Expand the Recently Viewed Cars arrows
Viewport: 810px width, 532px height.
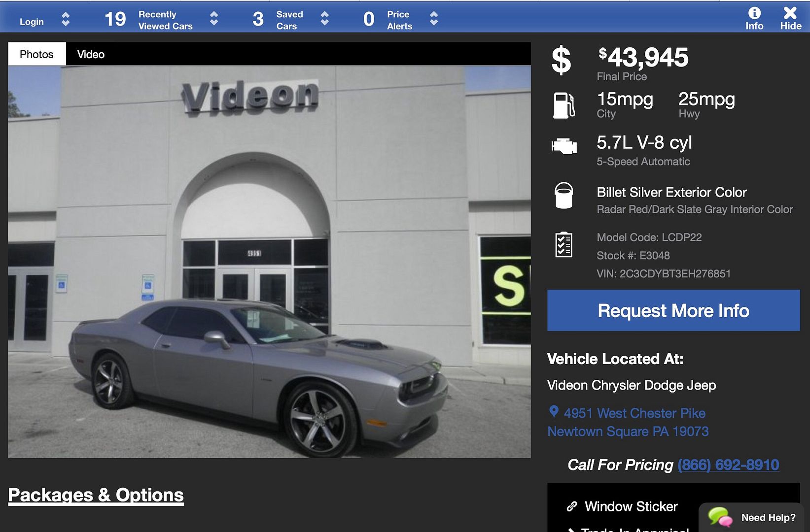214,19
